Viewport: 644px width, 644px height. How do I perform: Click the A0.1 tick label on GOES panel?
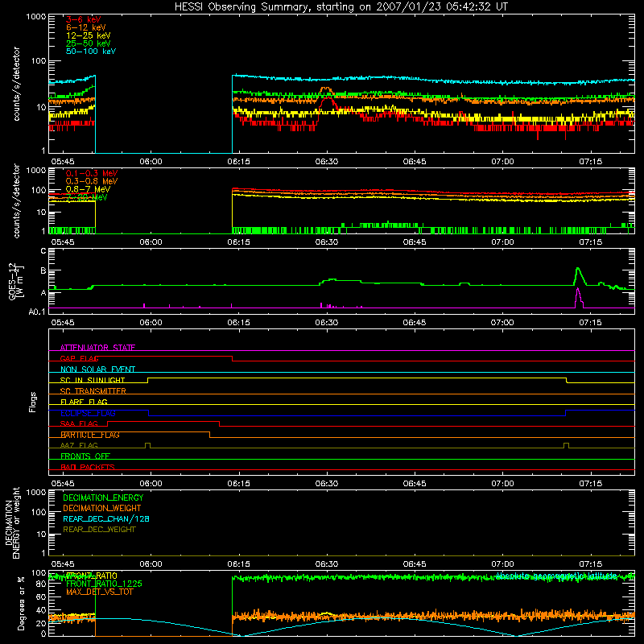pyautogui.click(x=36, y=312)
